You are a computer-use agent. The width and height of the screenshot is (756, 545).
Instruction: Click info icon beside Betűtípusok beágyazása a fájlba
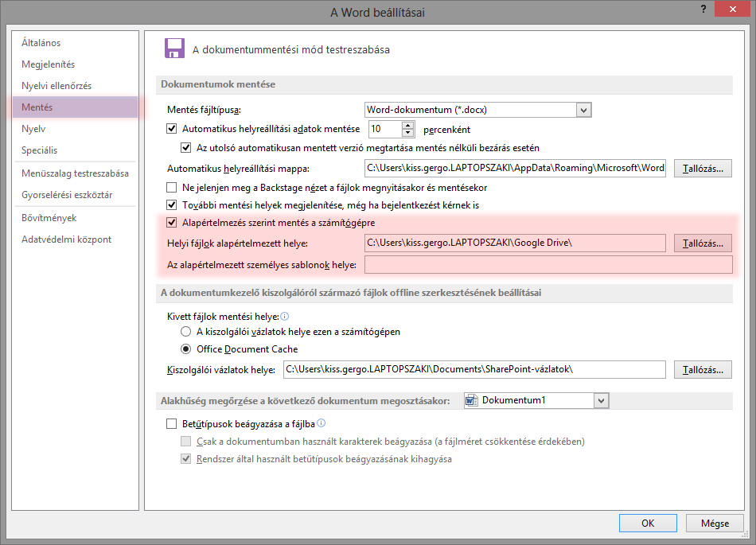pos(321,424)
